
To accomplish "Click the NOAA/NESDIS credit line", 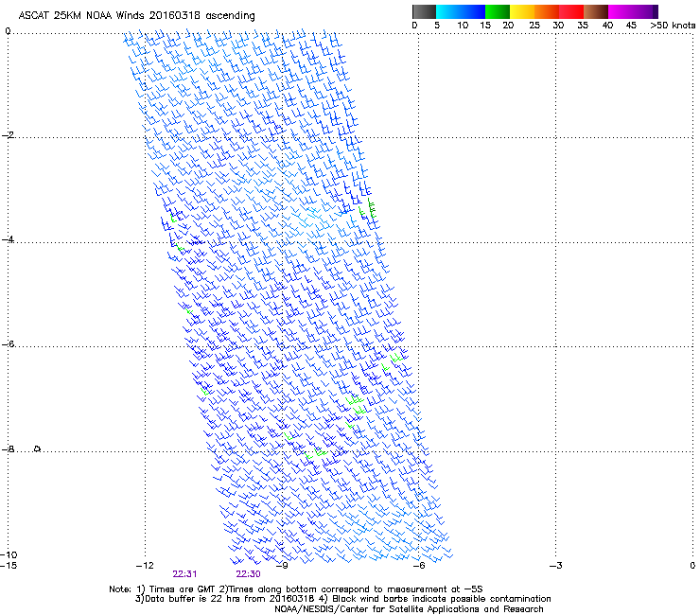I will tap(409, 609).
